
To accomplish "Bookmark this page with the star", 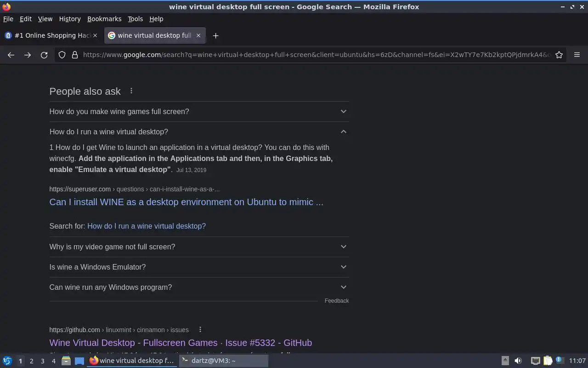I will (x=559, y=55).
